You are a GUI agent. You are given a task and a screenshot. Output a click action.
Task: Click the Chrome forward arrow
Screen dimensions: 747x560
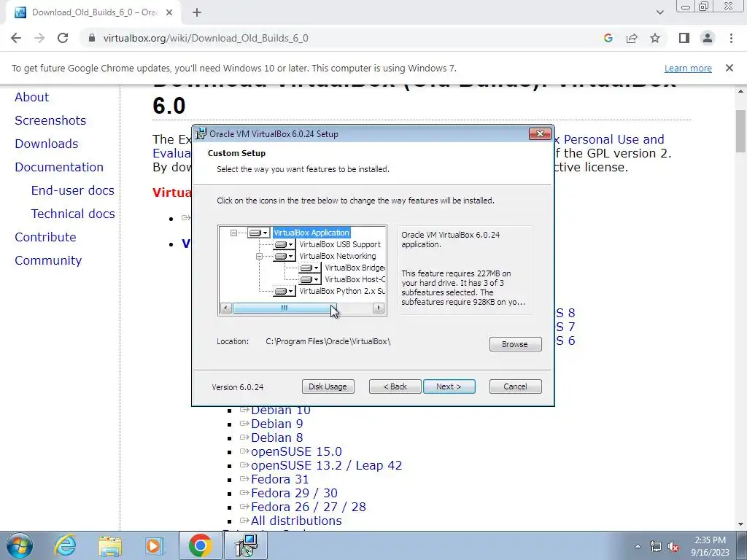click(x=39, y=38)
